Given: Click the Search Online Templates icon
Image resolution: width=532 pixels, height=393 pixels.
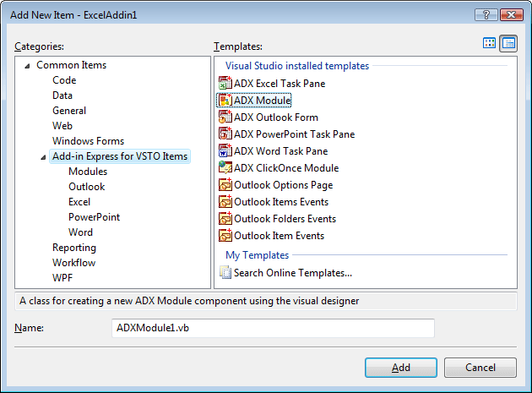Looking at the screenshot, I should [225, 273].
